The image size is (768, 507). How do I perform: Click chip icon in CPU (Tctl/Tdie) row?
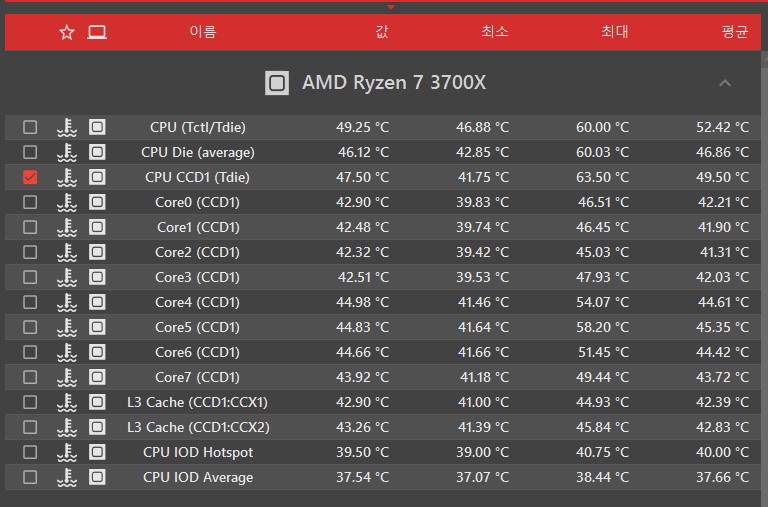click(97, 127)
